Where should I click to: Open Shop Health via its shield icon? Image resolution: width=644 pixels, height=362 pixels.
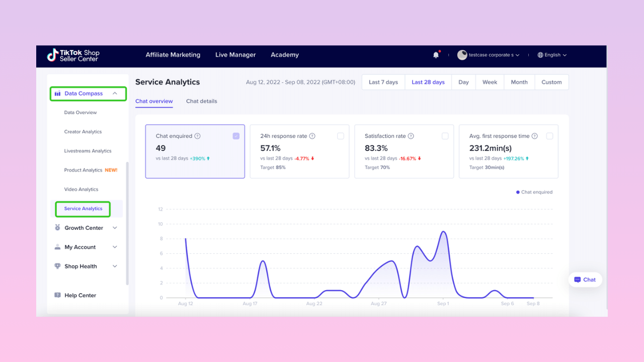57,266
